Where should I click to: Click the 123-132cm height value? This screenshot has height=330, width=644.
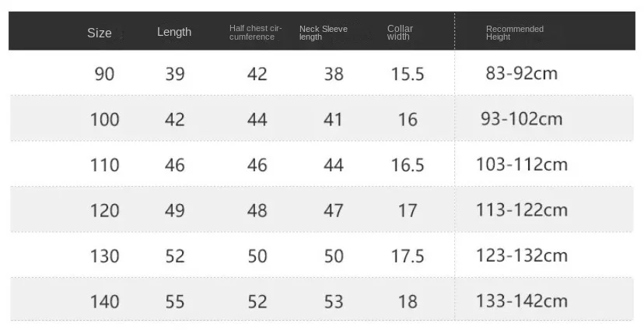pos(521,256)
